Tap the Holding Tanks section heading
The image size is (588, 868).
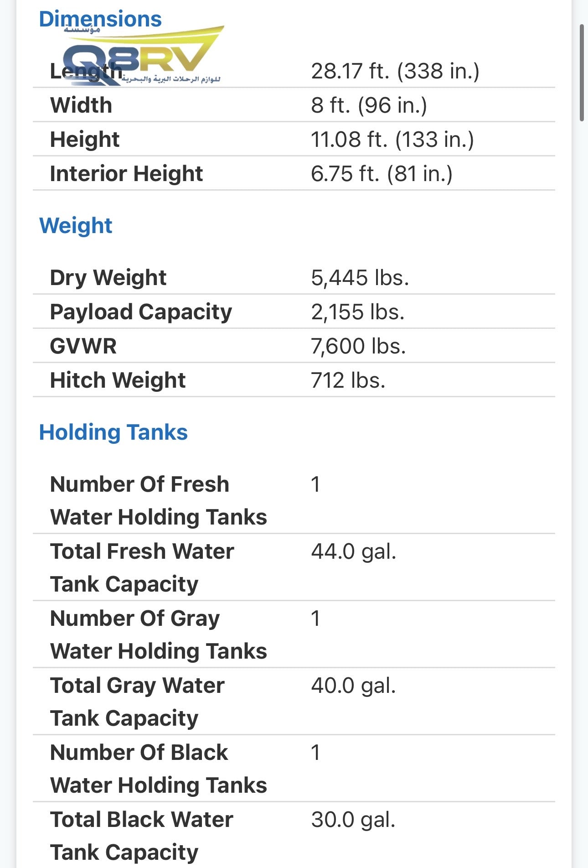pos(113,432)
